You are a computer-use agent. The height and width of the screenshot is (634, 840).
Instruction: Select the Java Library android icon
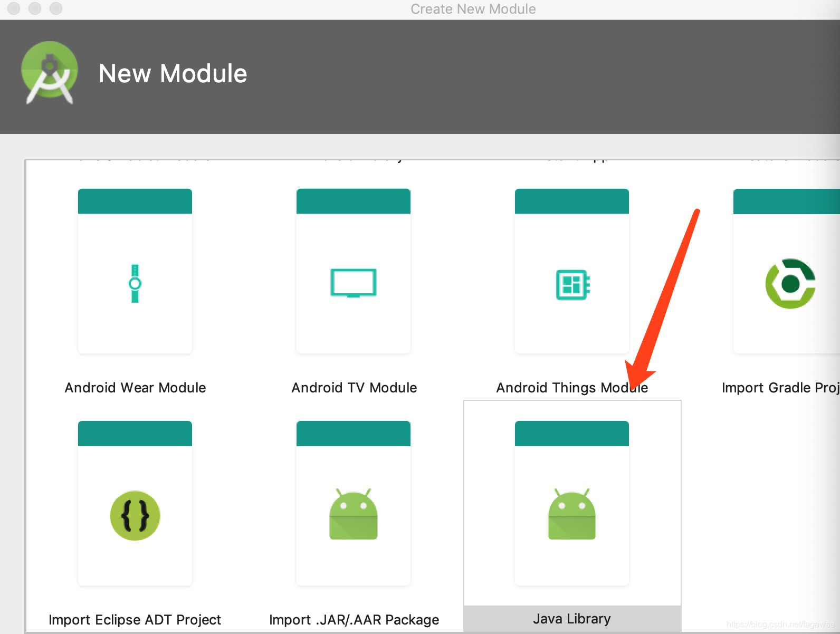point(572,514)
